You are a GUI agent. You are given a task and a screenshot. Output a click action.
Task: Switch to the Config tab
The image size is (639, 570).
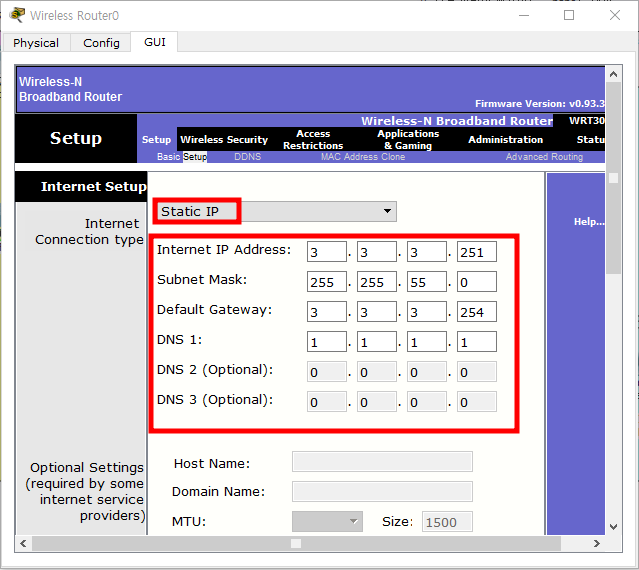click(x=101, y=43)
